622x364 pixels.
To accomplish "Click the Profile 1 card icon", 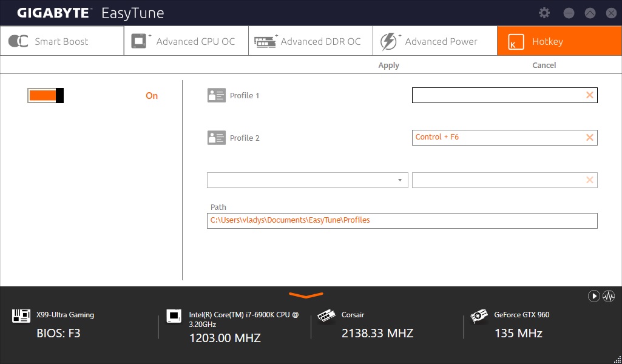I will click(217, 95).
